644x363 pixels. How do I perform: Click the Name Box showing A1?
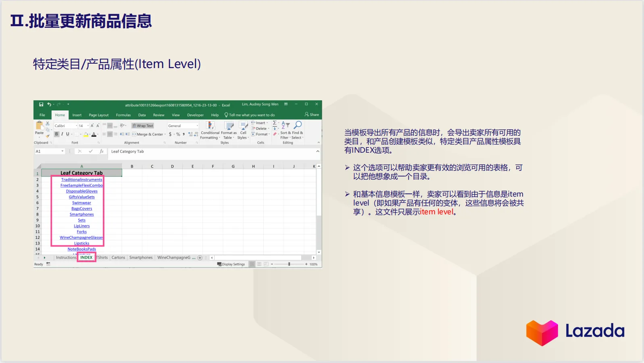point(50,151)
